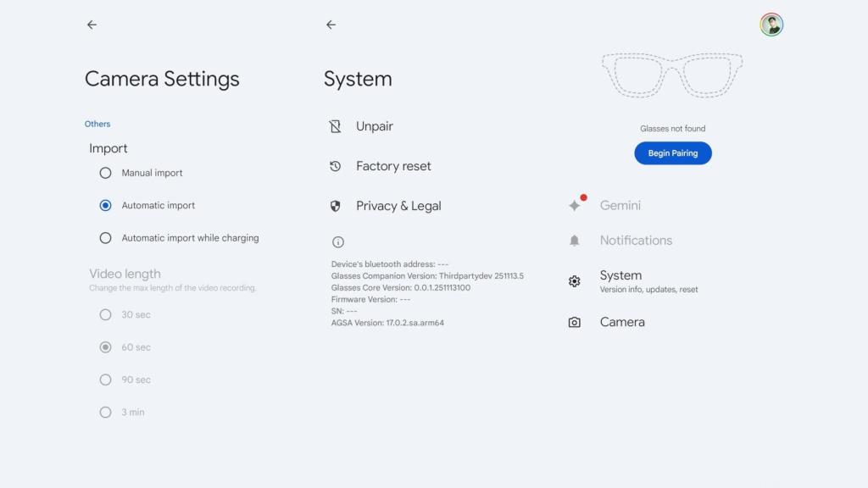This screenshot has height=488, width=868.
Task: Switch to the Notifications section
Action: 636,241
